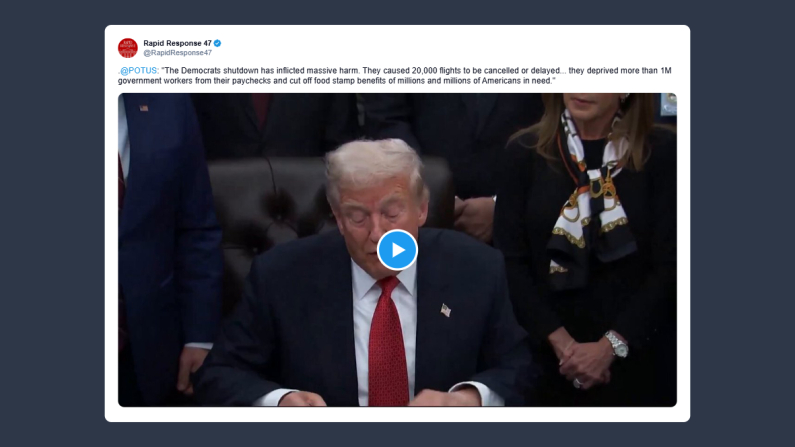
Task: Click the dark background outside the tweet card
Action: [51, 223]
